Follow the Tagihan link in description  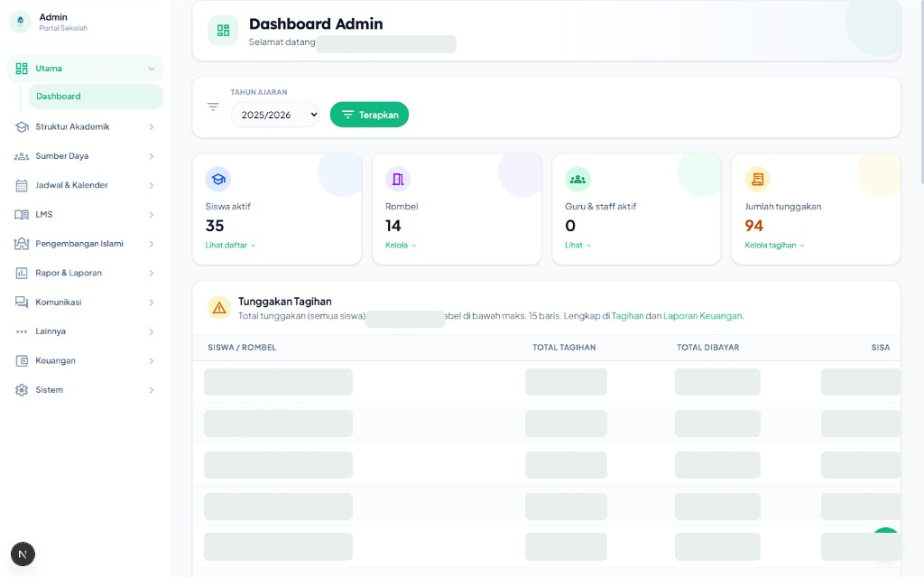click(x=628, y=316)
